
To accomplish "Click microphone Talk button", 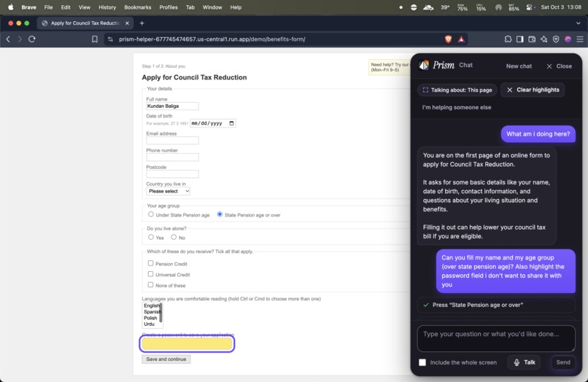I will [x=524, y=362].
